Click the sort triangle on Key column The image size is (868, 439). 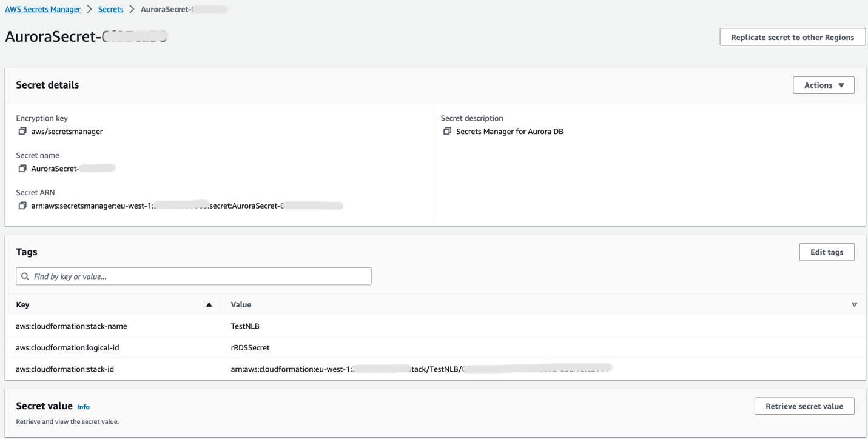[x=209, y=304]
